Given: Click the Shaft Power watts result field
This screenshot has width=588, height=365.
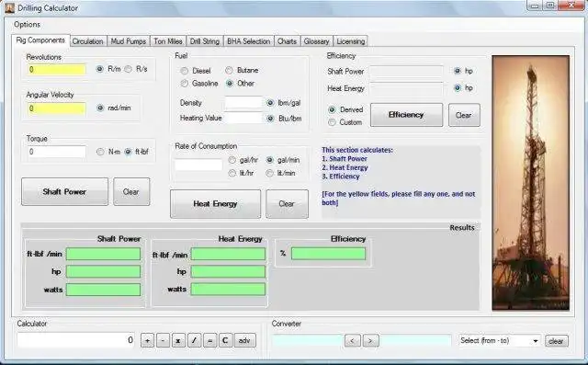Looking at the screenshot, I should click(x=104, y=290).
